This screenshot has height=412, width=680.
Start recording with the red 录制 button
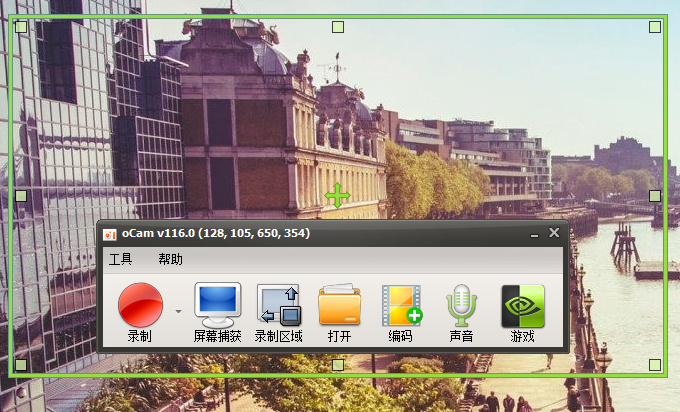(140, 312)
